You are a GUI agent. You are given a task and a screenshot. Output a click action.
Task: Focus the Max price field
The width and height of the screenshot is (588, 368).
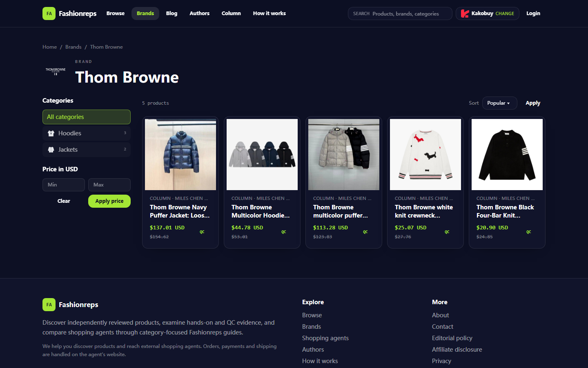109,185
